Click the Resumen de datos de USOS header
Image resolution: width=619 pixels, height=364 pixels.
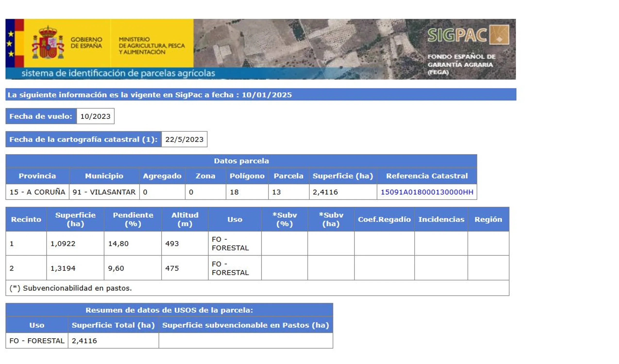click(x=169, y=310)
